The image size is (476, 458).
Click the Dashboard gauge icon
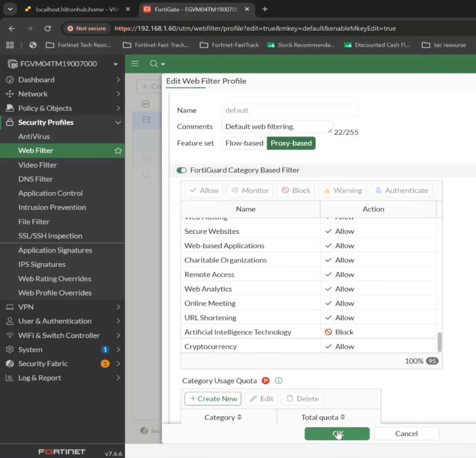10,80
